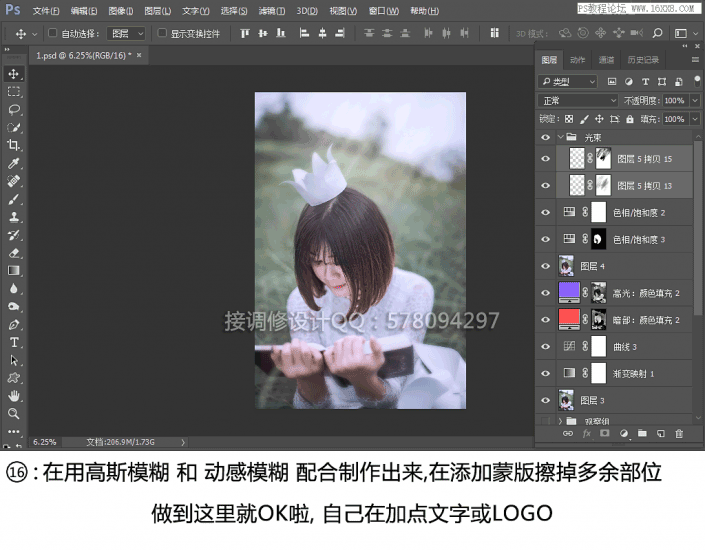
Task: Enable the 自动选择 checkbox
Action: [x=53, y=33]
